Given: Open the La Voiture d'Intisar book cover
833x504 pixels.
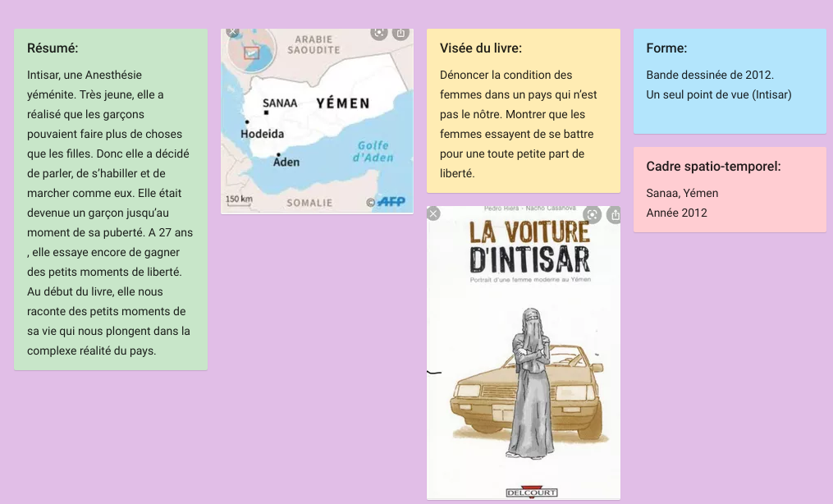Looking at the screenshot, I should tap(524, 353).
